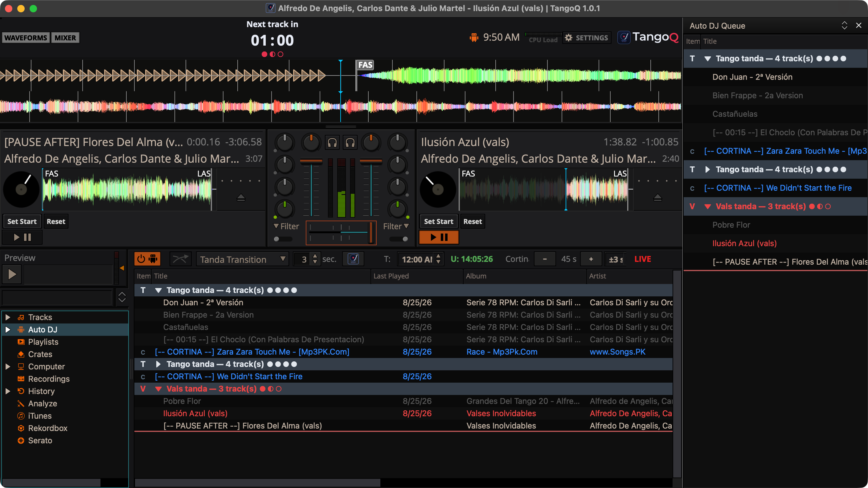
Task: Toggle LIVE mode indicator
Action: [643, 259]
